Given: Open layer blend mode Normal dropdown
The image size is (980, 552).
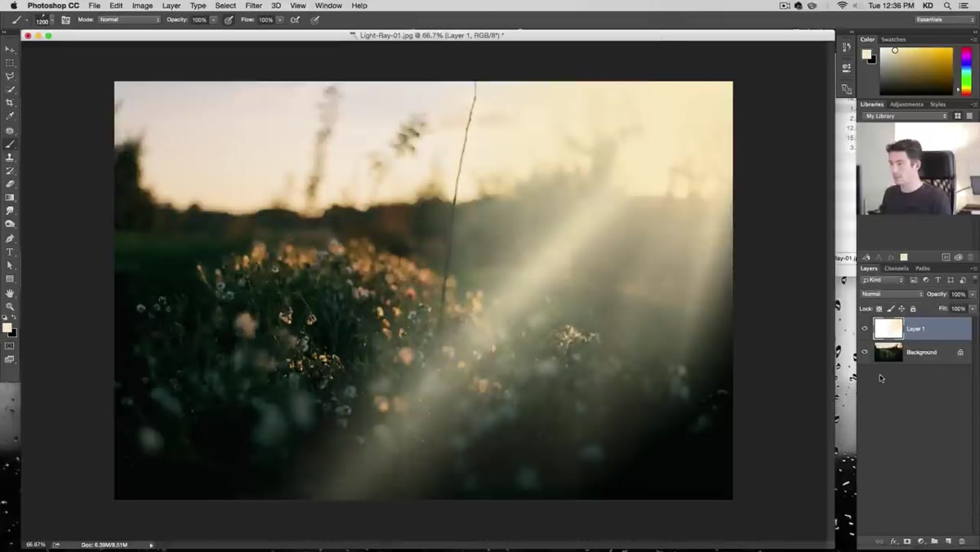Looking at the screenshot, I should [x=892, y=294].
